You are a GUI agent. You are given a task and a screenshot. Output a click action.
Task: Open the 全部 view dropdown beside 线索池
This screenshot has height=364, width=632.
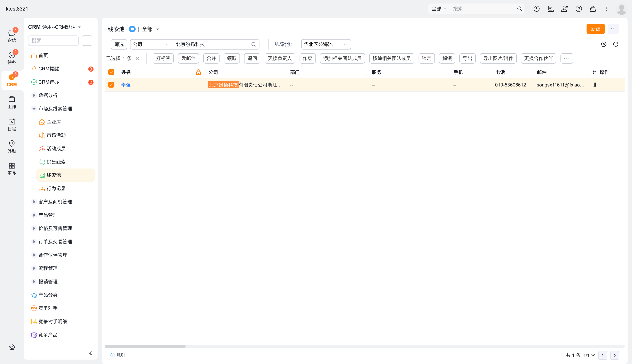150,29
